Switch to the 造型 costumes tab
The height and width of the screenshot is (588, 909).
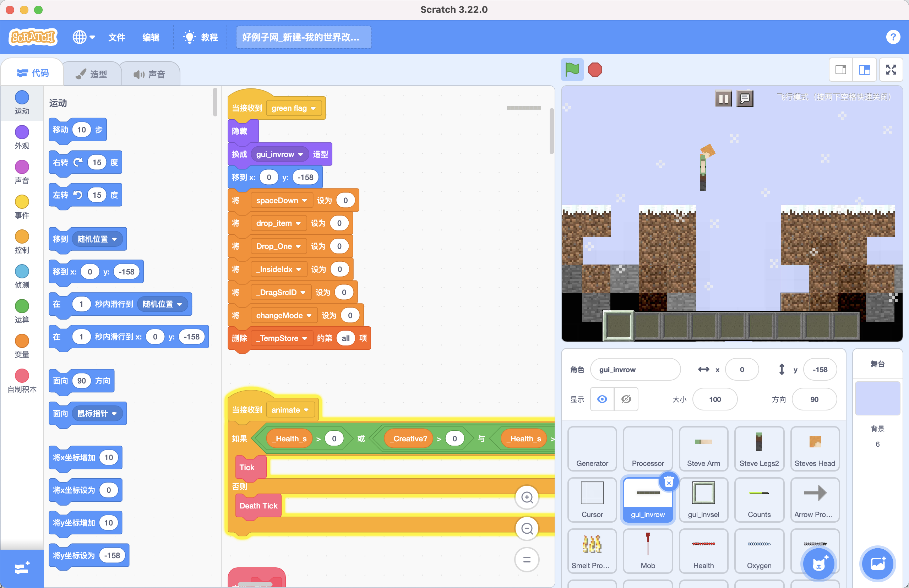pyautogui.click(x=92, y=74)
